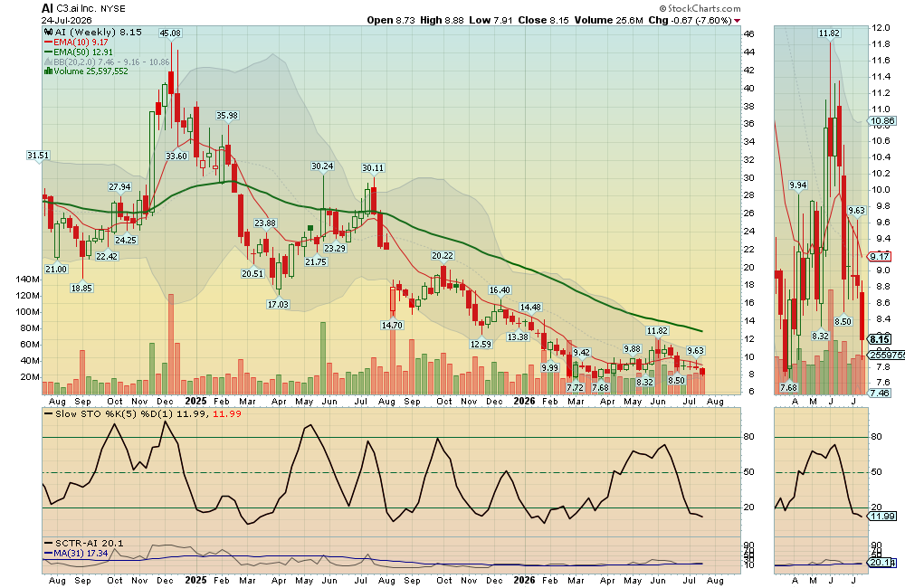Click the 12.59 price label
The width and height of the screenshot is (905, 588).
pyautogui.click(x=481, y=345)
